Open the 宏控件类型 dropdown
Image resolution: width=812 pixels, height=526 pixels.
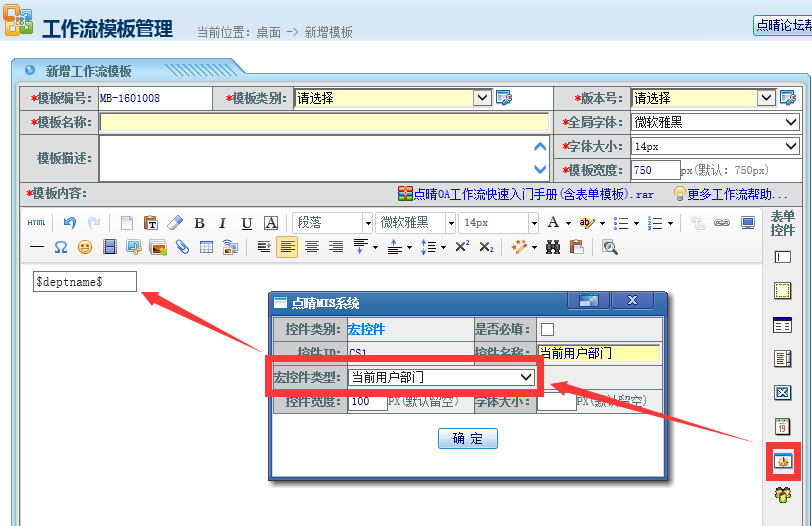pyautogui.click(x=441, y=377)
